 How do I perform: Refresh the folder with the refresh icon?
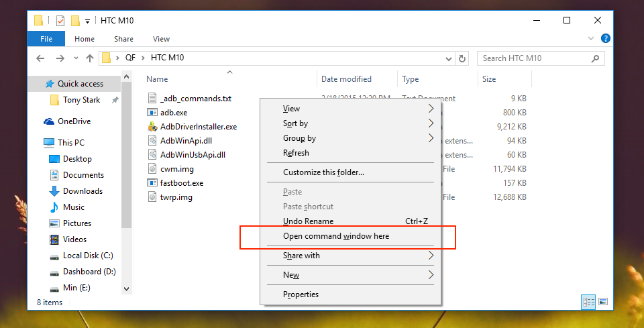462,59
